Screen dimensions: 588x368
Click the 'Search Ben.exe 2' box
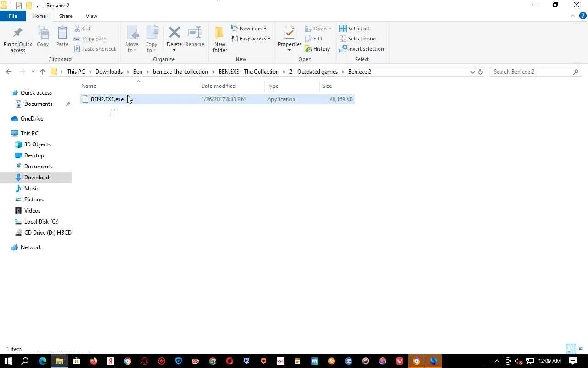coord(536,72)
